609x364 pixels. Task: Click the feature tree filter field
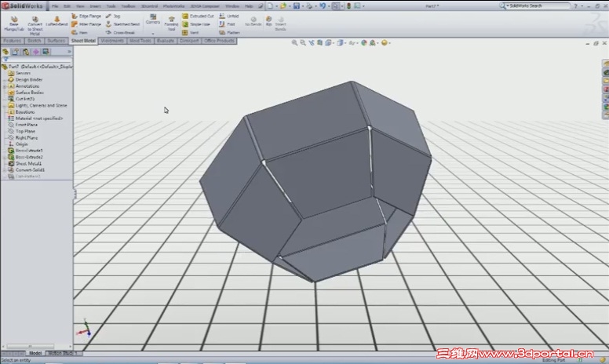tap(37, 60)
